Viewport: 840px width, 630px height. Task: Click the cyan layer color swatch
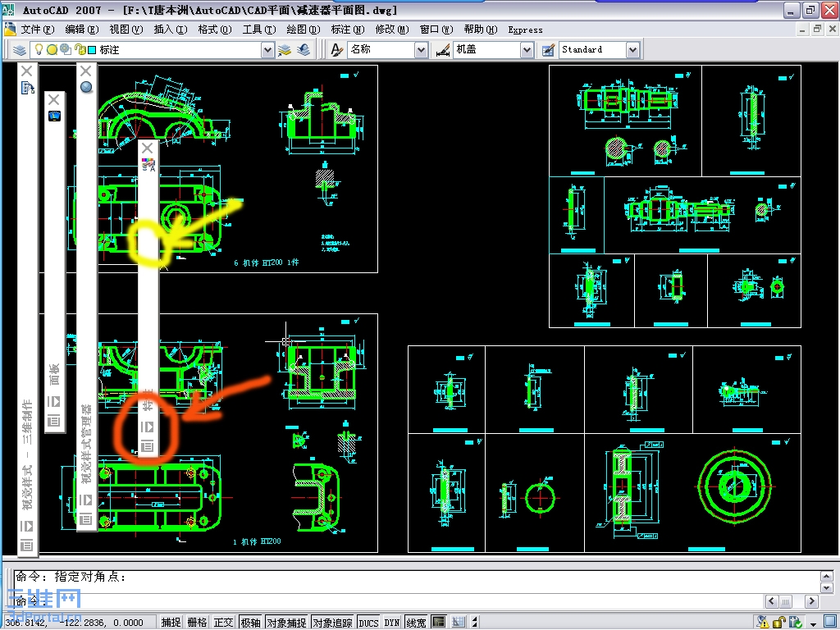click(92, 50)
